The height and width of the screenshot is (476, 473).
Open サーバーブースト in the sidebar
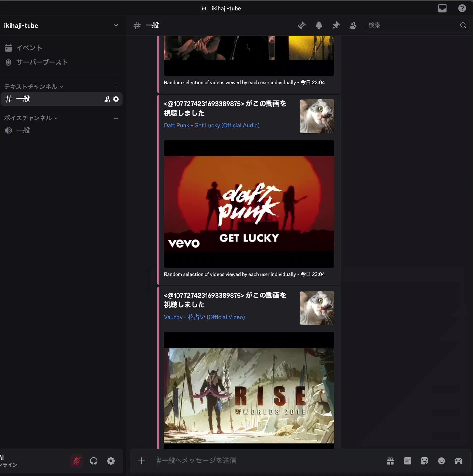(x=42, y=62)
